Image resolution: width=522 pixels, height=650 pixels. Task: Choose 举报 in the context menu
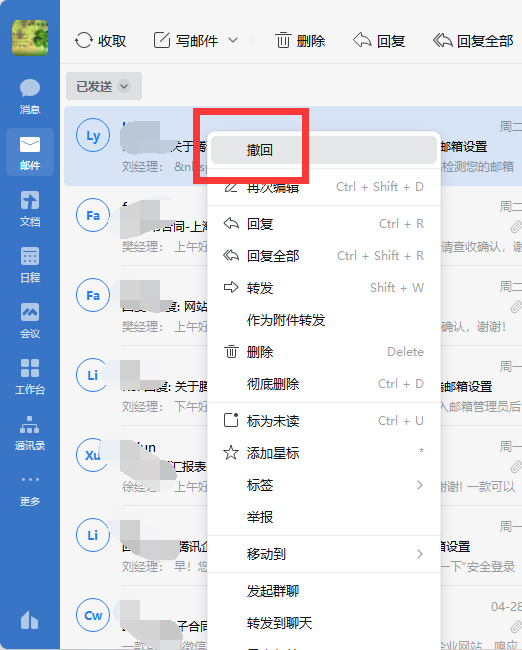click(324, 517)
